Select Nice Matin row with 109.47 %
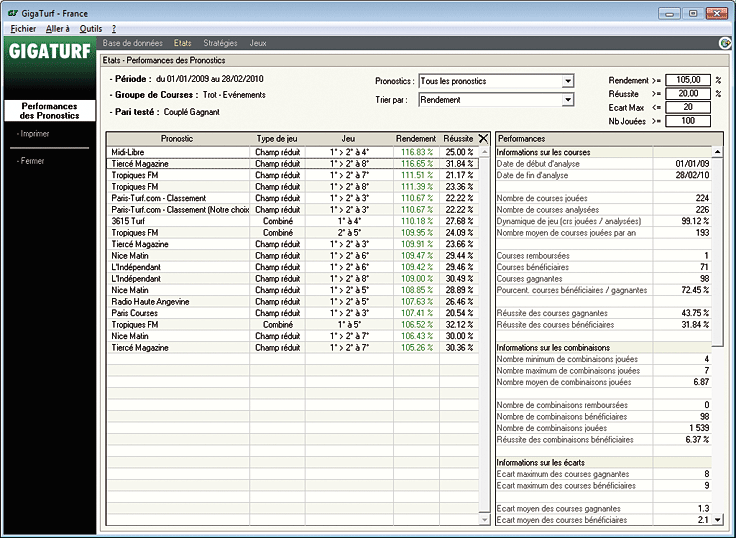736x538 pixels. pos(293,256)
